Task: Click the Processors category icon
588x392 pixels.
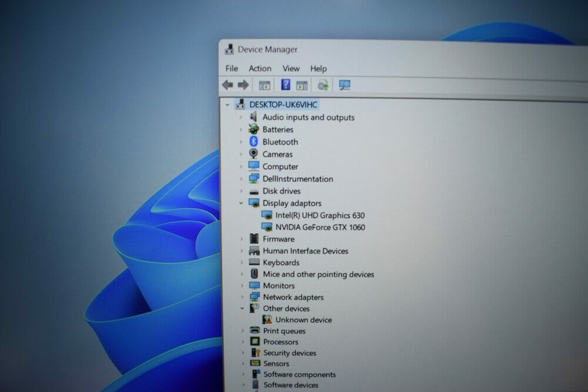Action: pos(255,341)
